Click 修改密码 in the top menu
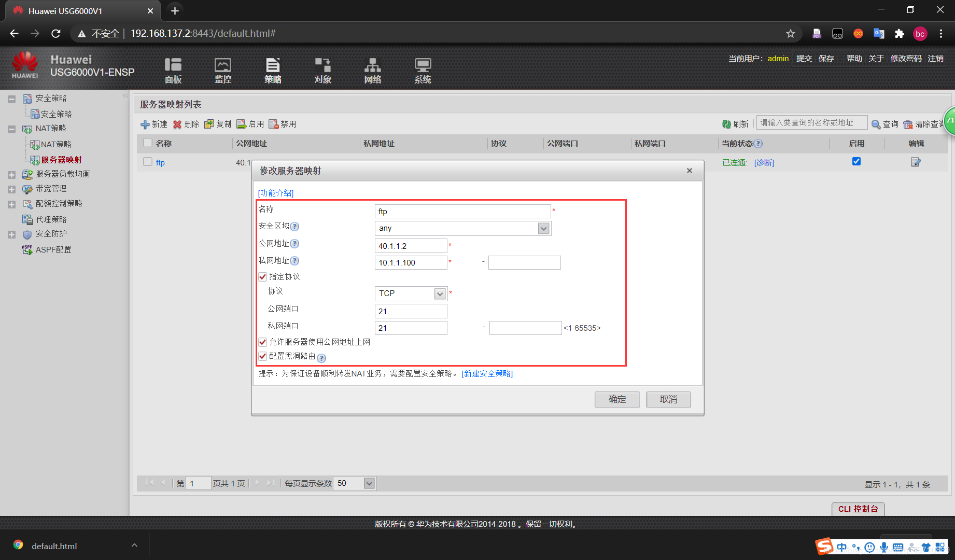The image size is (955, 560). click(x=906, y=58)
